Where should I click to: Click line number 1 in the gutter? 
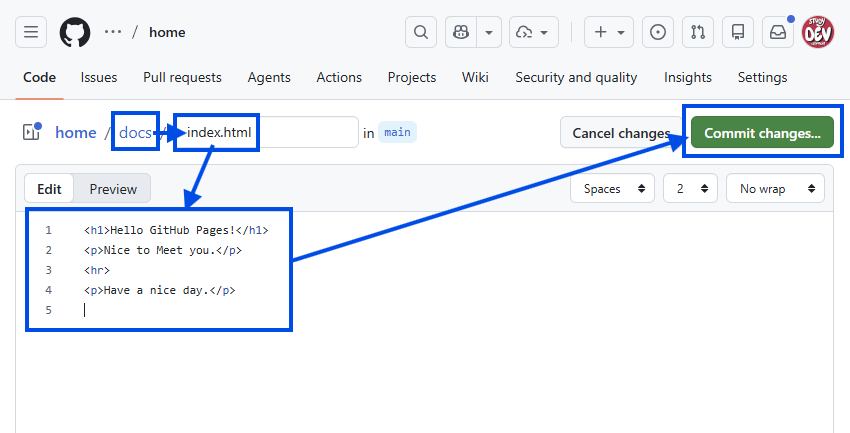pyautogui.click(x=48, y=230)
